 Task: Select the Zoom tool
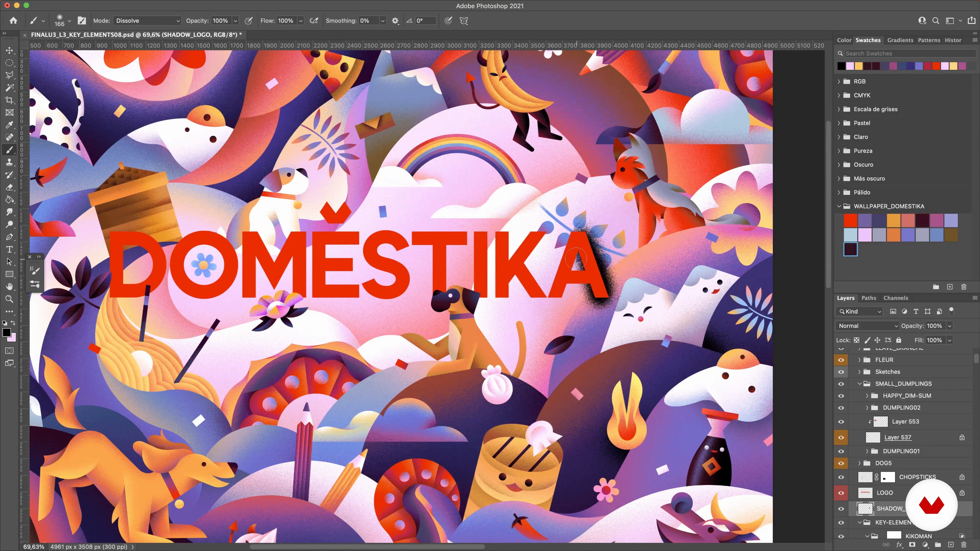point(9,299)
